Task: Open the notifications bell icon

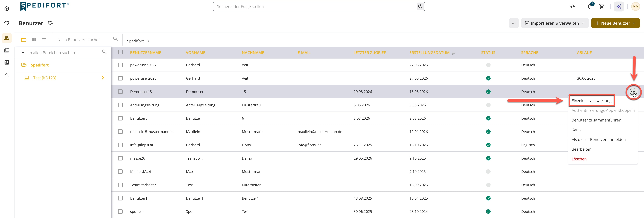Action: coord(590,7)
